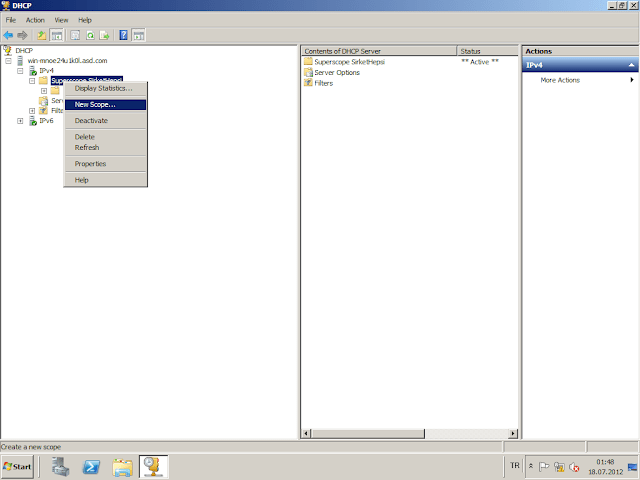
Task: Open Server Manager from the taskbar
Action: pyautogui.click(x=60, y=466)
